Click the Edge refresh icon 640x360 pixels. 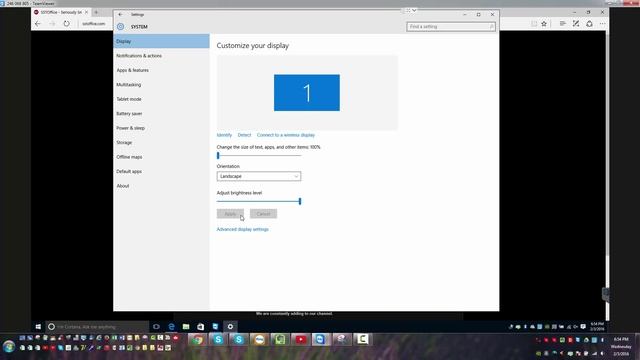tap(67, 24)
